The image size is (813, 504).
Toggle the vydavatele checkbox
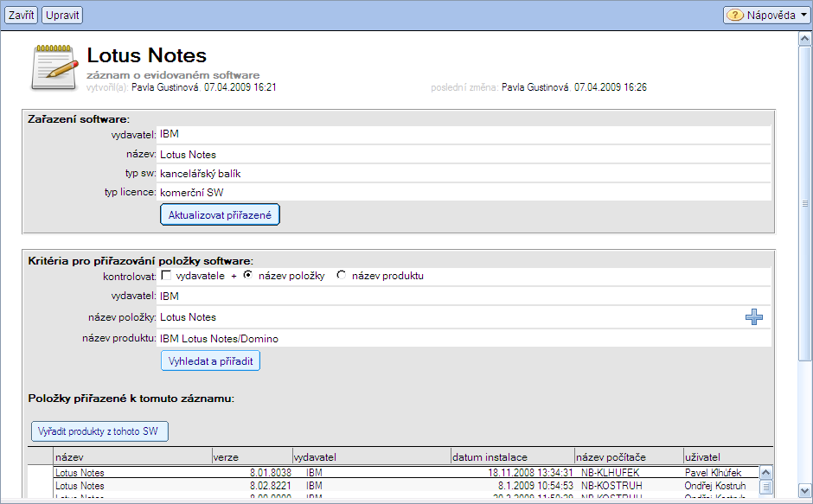click(x=166, y=275)
